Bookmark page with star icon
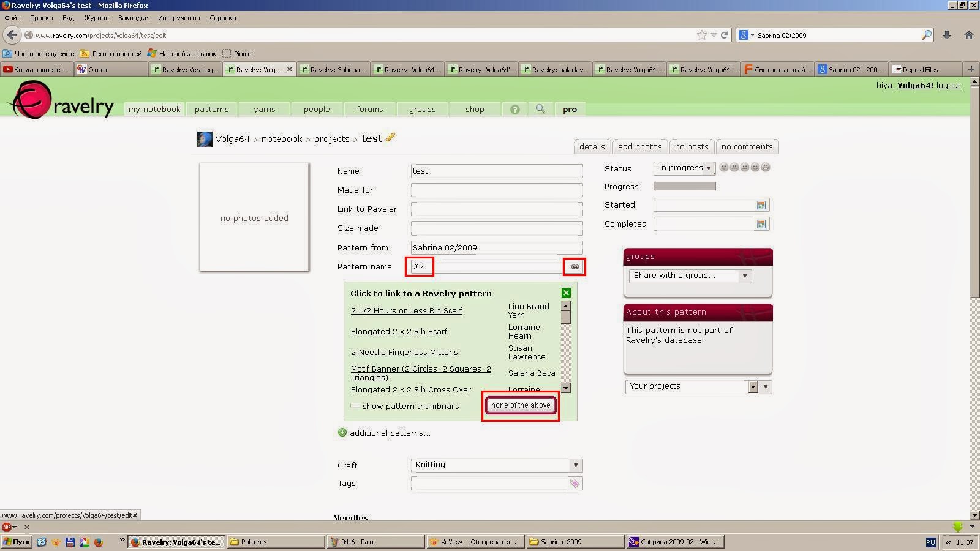 pos(702,35)
